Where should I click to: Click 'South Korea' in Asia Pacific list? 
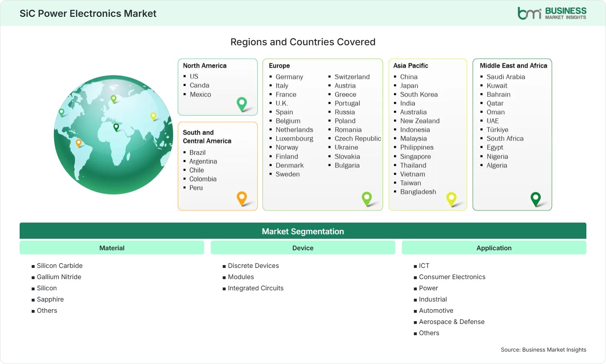point(419,95)
